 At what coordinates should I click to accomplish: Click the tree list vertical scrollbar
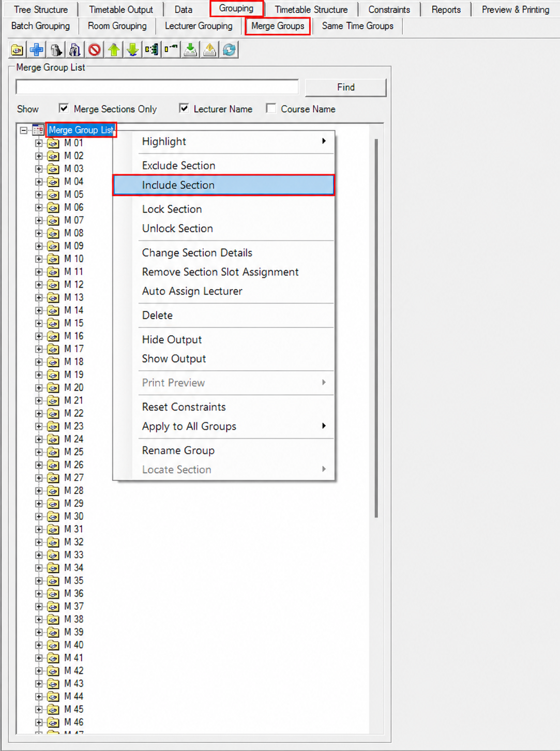[x=376, y=328]
